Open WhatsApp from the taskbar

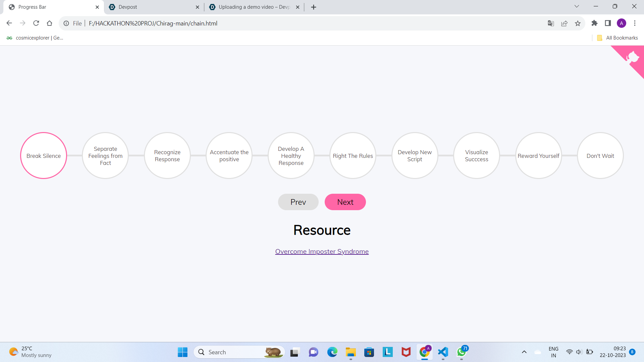pos(462,352)
